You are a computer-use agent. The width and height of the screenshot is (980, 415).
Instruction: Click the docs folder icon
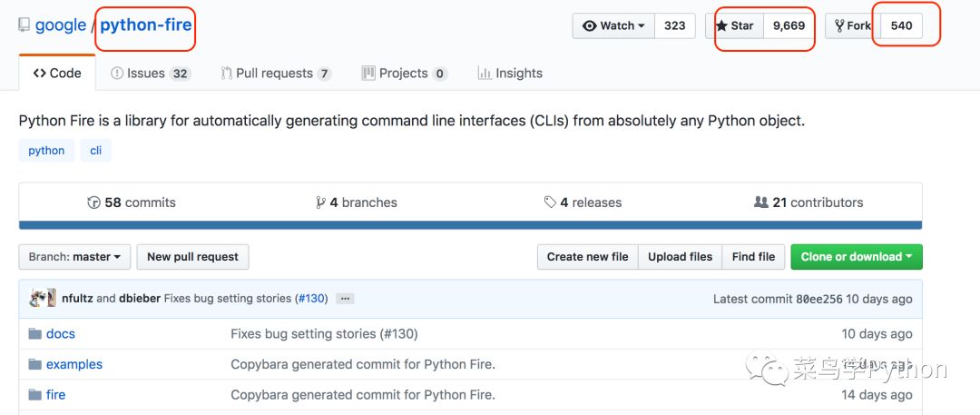[x=35, y=334]
